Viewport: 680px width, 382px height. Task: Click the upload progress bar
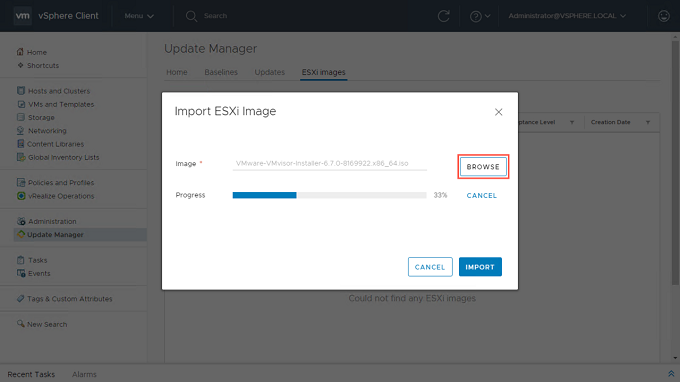330,195
